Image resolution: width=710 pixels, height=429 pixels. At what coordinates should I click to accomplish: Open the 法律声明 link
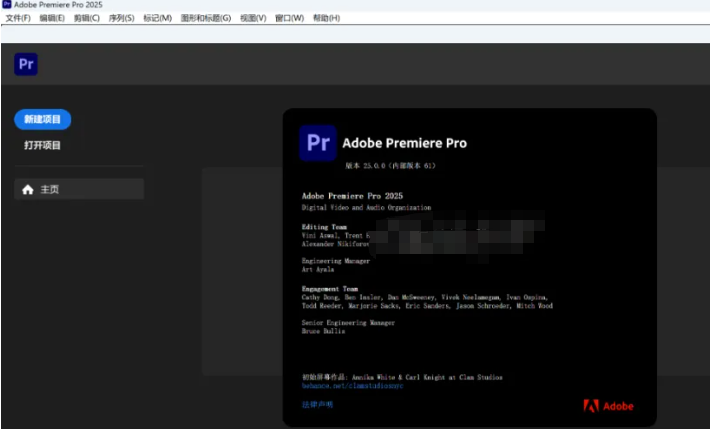click(x=317, y=405)
